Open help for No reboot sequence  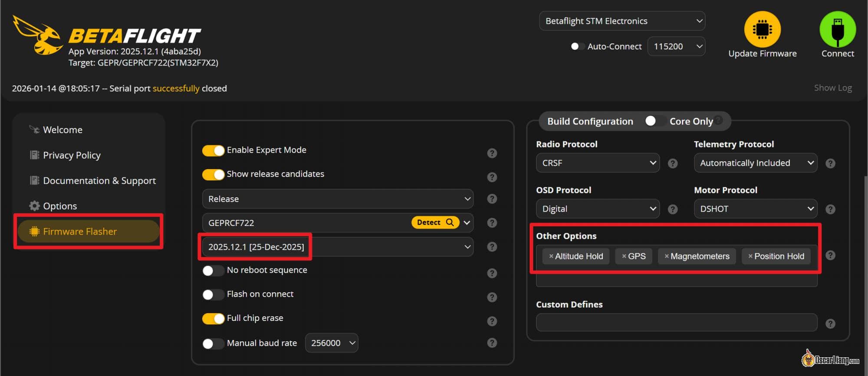(x=492, y=273)
